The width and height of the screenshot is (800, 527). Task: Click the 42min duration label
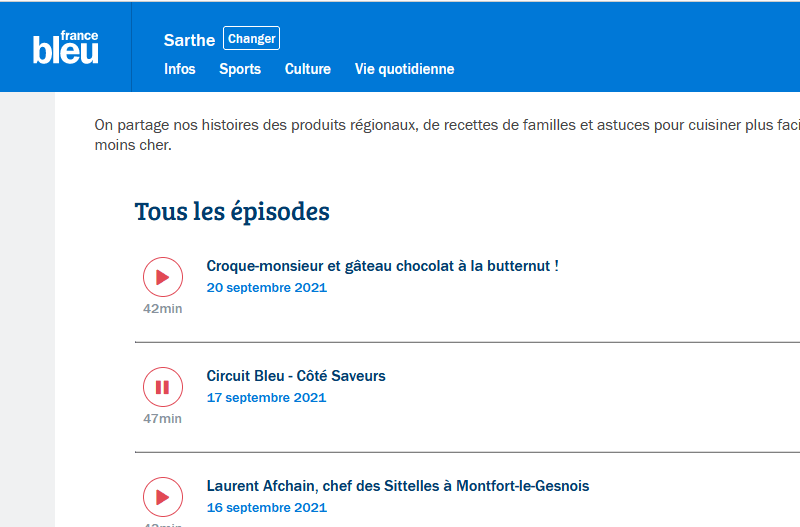(x=163, y=309)
